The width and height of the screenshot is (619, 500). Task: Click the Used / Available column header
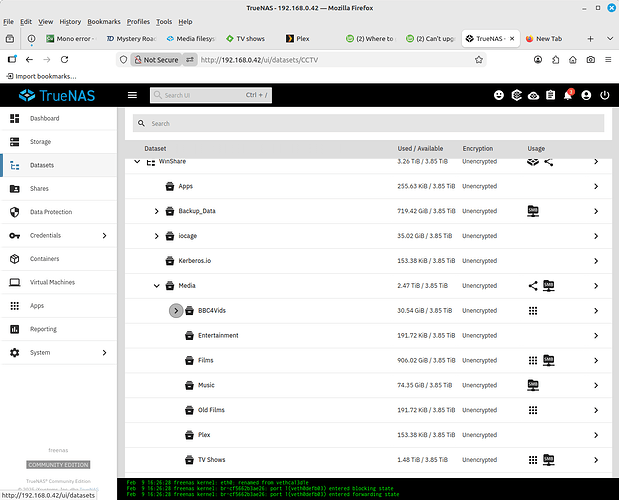click(x=420, y=149)
